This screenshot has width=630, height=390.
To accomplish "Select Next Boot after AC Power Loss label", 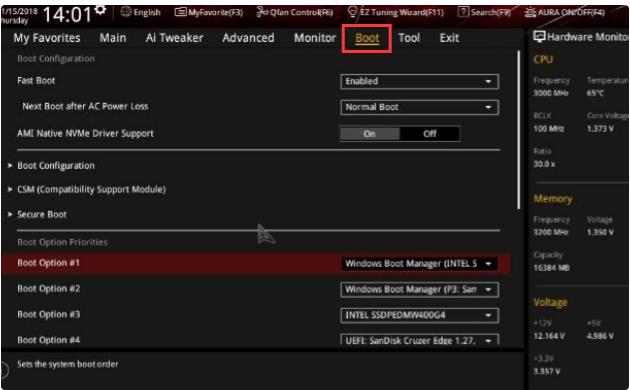I will coord(85,106).
